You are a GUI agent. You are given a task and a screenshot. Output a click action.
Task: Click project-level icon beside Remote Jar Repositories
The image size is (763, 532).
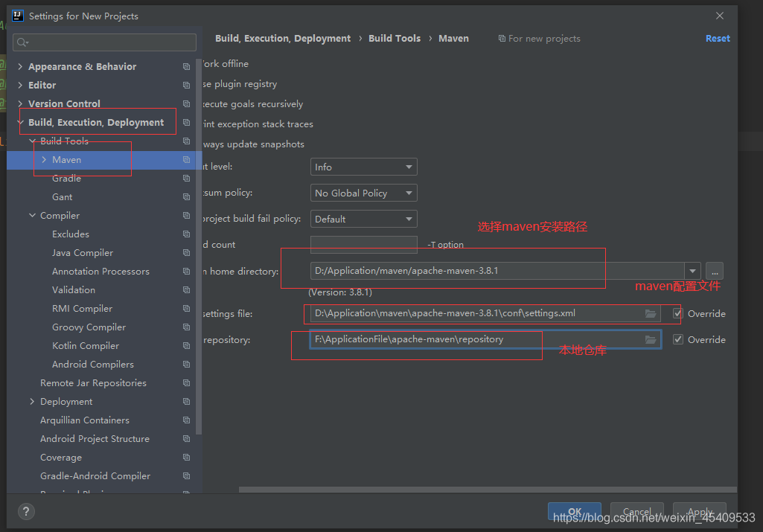pos(186,383)
